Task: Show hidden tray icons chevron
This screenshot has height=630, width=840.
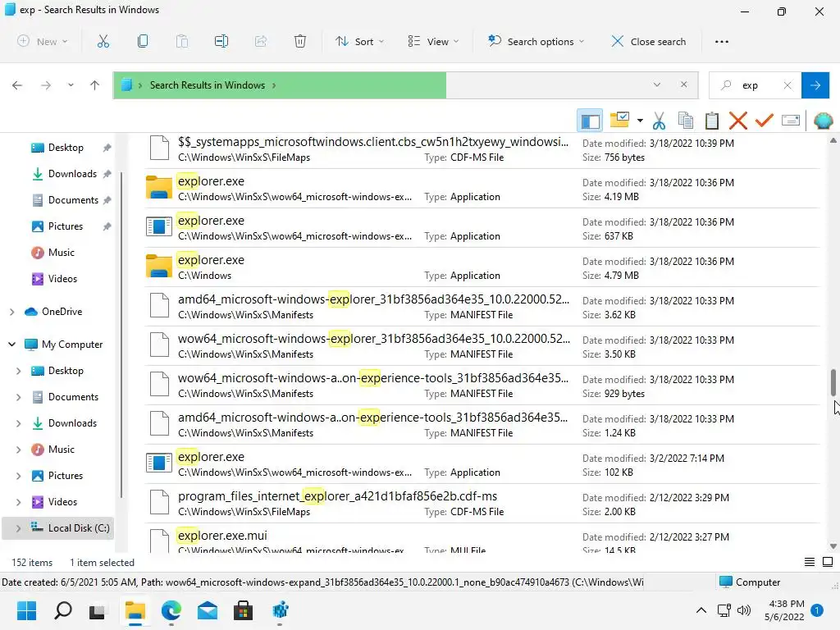Action: 701,610
